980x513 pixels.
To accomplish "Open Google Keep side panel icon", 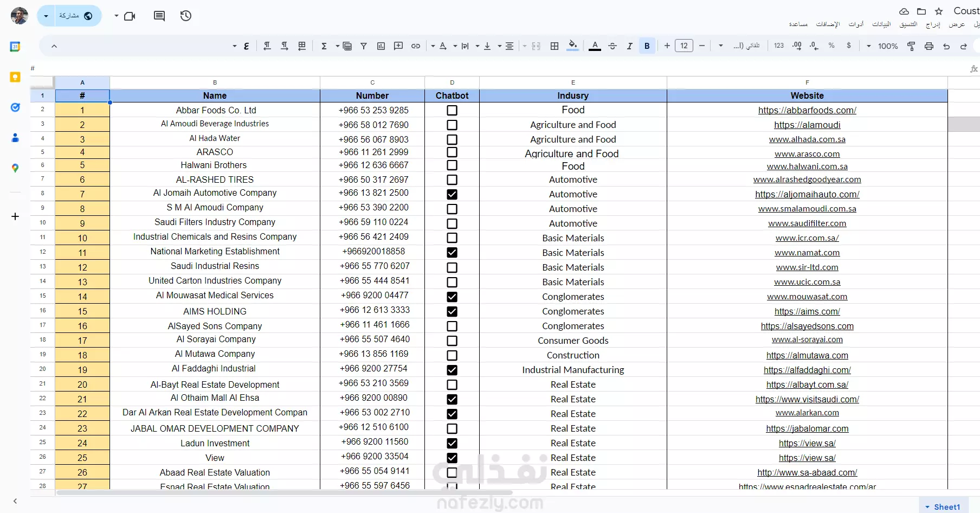I will (x=15, y=77).
